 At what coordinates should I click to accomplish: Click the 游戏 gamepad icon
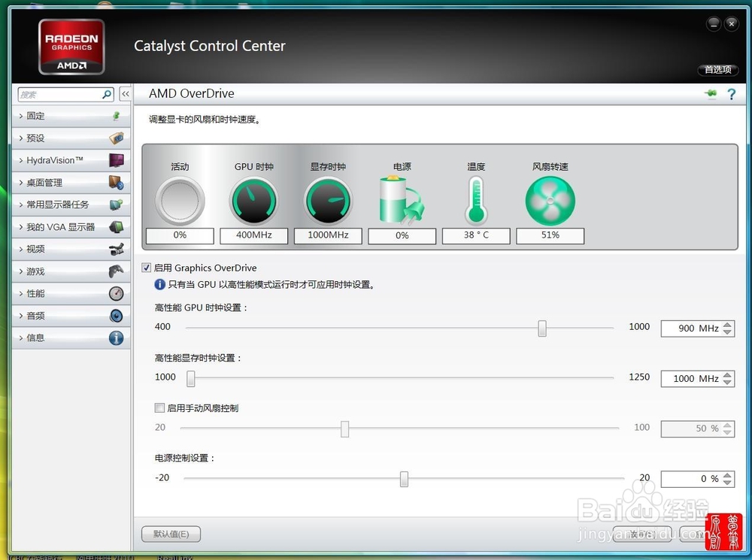(117, 271)
